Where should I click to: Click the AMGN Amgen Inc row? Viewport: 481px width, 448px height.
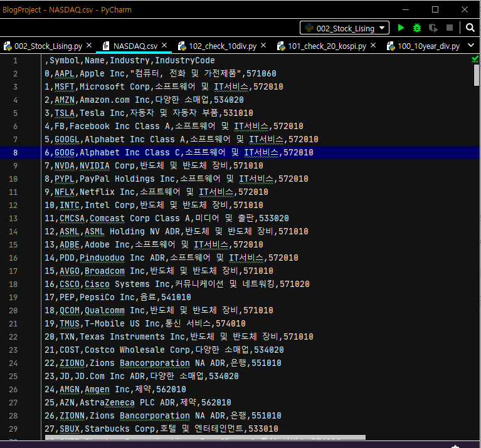tap(115, 390)
